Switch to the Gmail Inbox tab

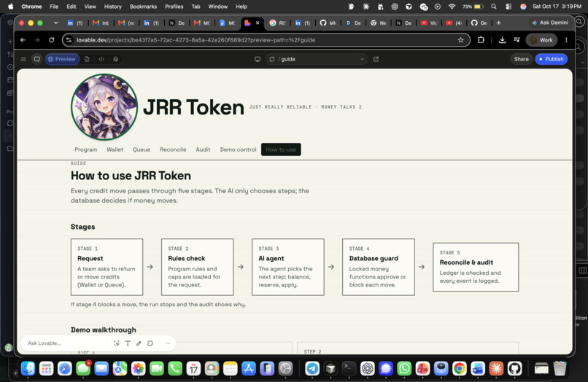tap(101, 23)
